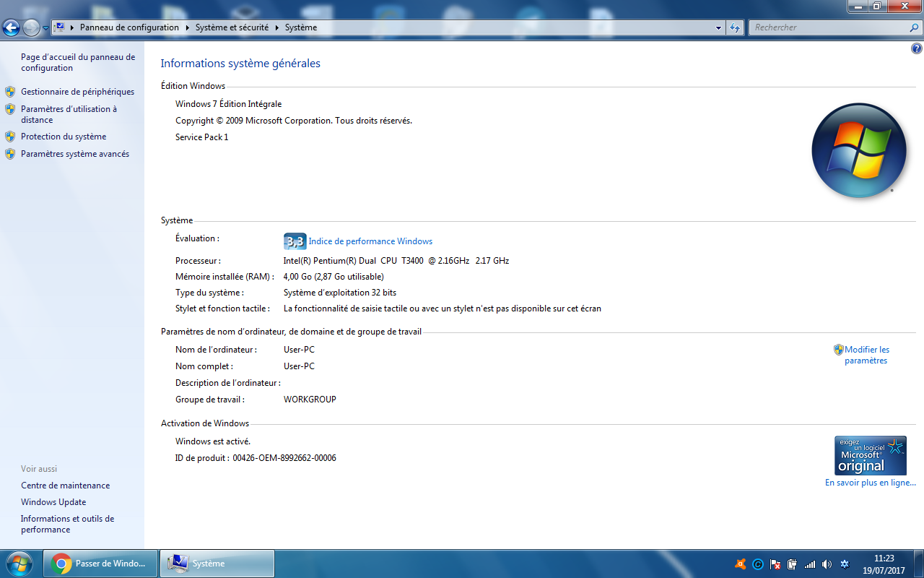This screenshot has width=924, height=578.
Task: Expand the chevron after Panneau de configuration
Action: 186,27
